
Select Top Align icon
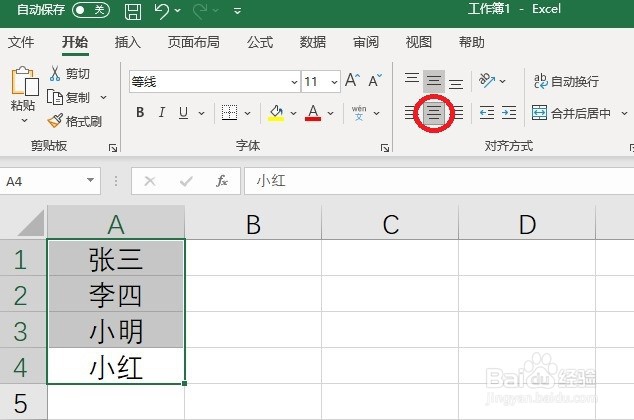pos(412,78)
